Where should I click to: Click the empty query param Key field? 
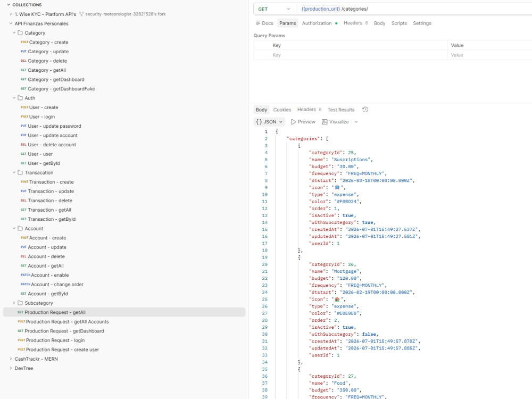(360, 55)
